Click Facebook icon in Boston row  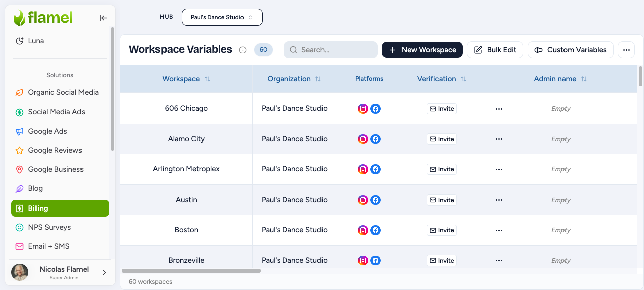click(x=375, y=230)
